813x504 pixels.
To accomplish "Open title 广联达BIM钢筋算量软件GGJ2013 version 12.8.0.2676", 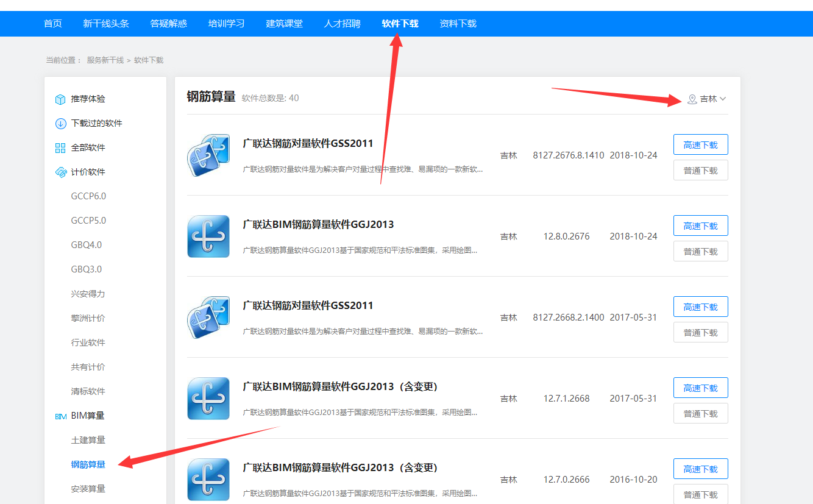I will 318,225.
